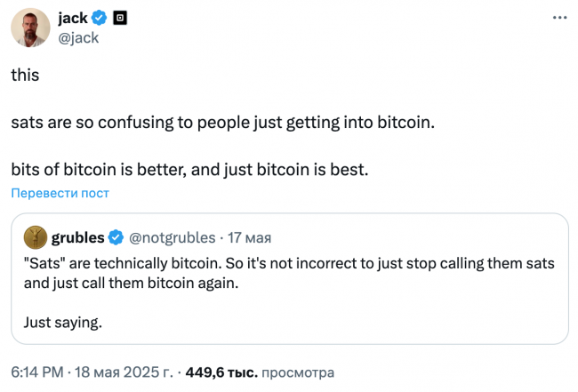Click the 6:14 PM timestamp link

[x=37, y=372]
